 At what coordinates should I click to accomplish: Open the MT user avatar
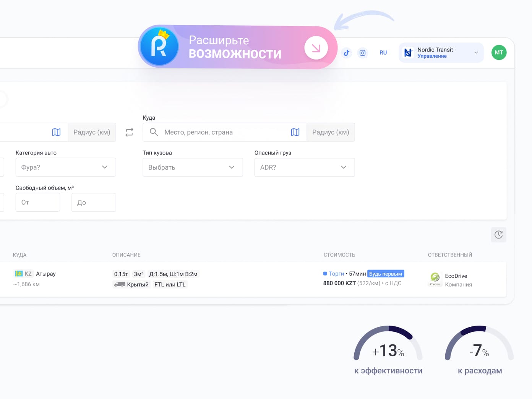click(499, 53)
